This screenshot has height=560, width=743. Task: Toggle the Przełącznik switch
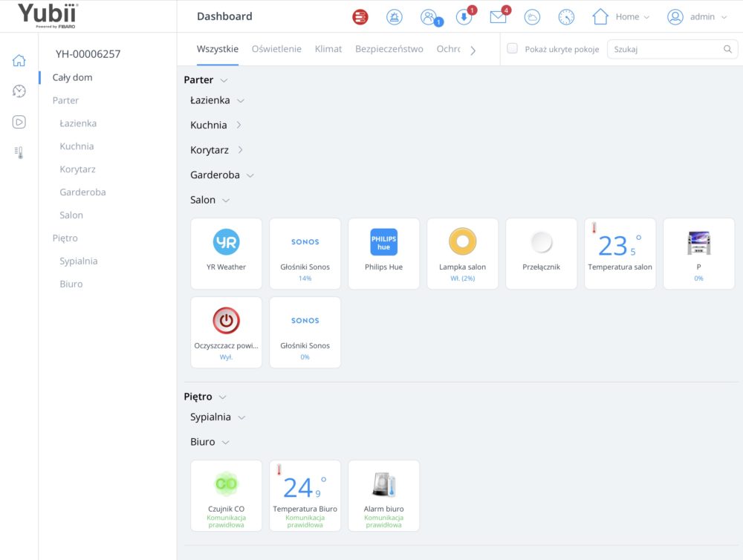541,242
